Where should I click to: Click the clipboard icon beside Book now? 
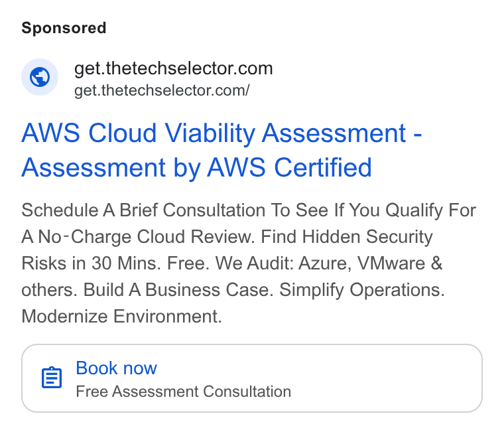click(52, 378)
